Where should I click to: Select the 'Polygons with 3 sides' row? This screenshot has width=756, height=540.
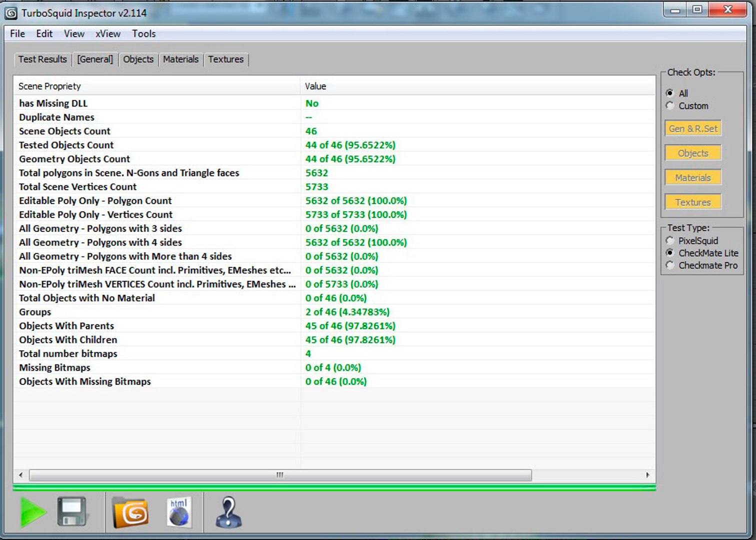(334, 228)
